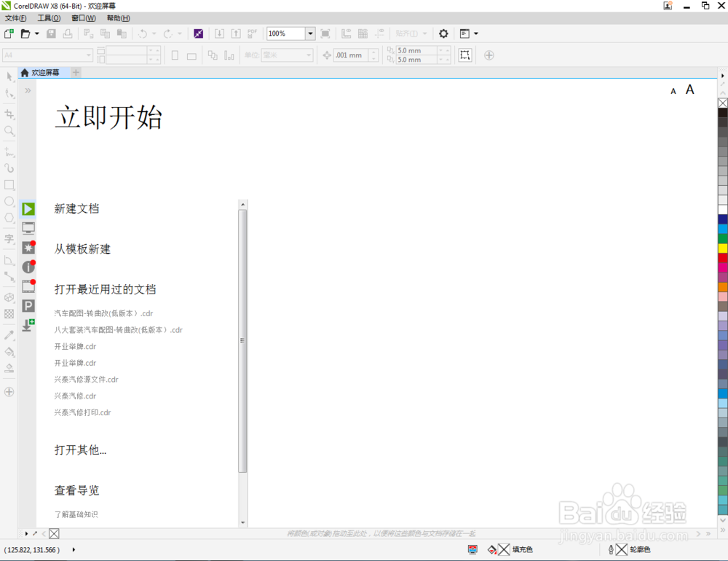Select the Interactive fill tool

point(9,351)
